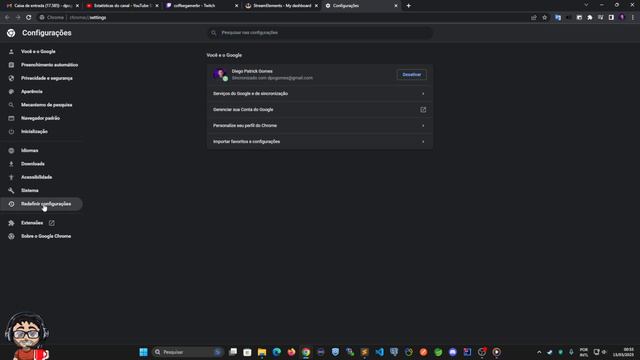Open Firefox from the taskbar
The width and height of the screenshot is (640, 360).
[291, 352]
